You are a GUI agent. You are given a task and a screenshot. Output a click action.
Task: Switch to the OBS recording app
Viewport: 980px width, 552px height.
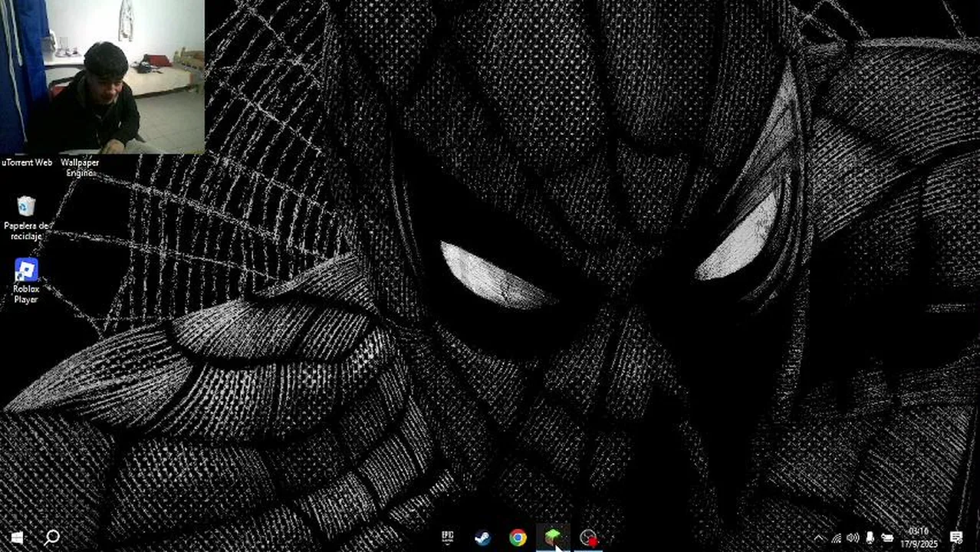tap(588, 538)
